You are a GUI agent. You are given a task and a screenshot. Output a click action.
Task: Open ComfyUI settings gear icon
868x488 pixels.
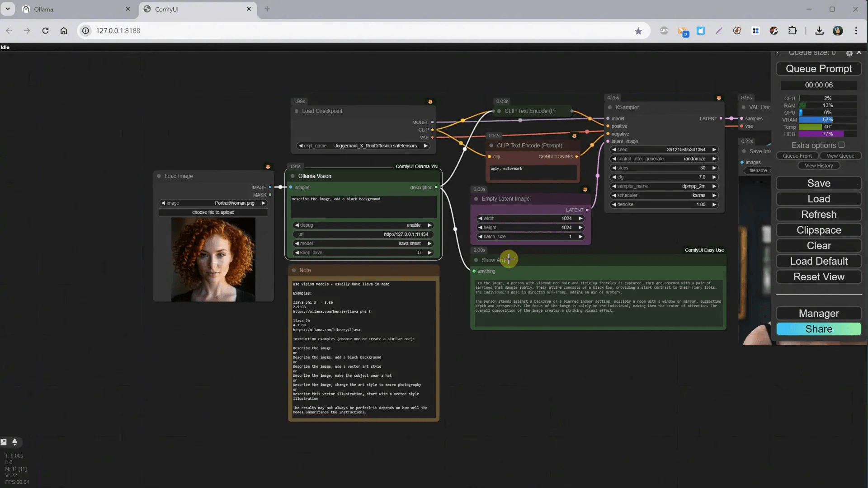click(x=849, y=53)
